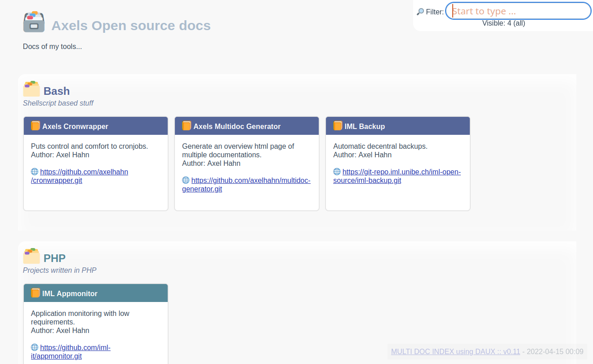The image size is (593, 364).
Task: Focus the Filter search input field
Action: [x=518, y=11]
